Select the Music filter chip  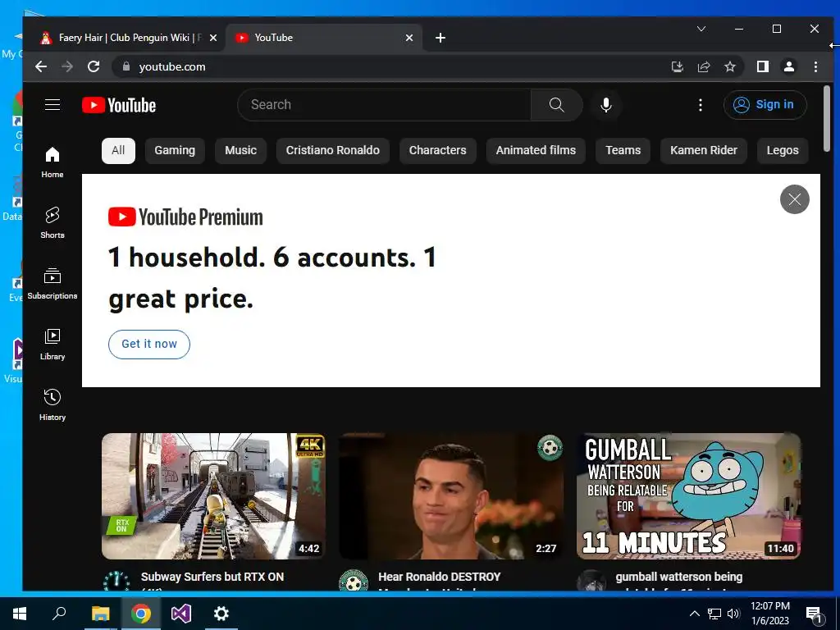pos(240,151)
